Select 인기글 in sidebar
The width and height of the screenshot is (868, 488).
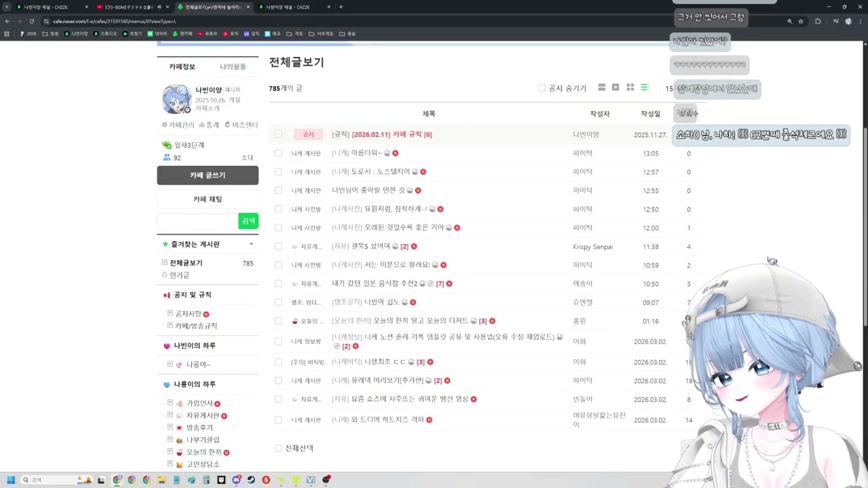(179, 275)
